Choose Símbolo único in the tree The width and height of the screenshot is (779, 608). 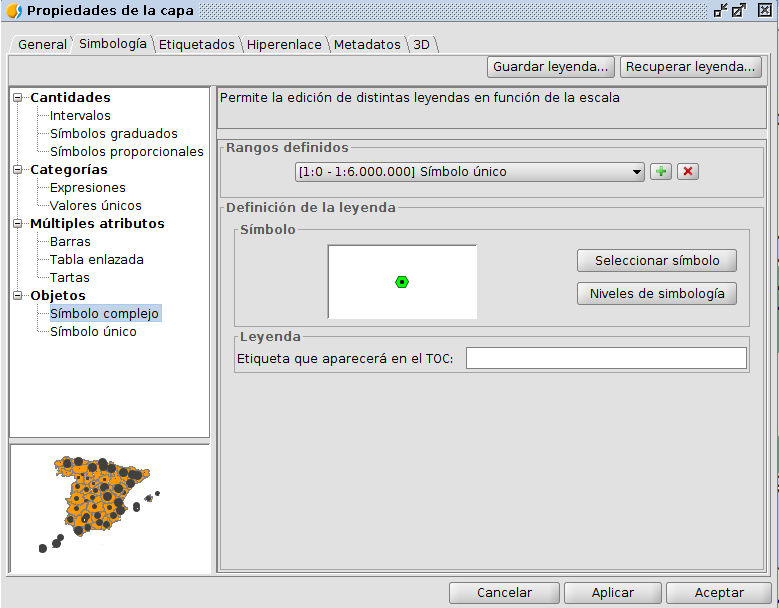(93, 332)
